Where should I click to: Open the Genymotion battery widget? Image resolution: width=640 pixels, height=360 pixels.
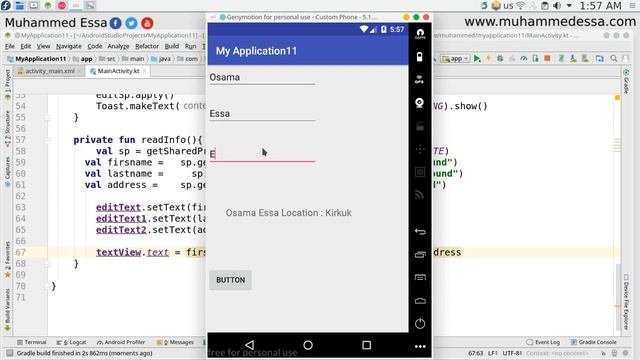pyautogui.click(x=420, y=57)
